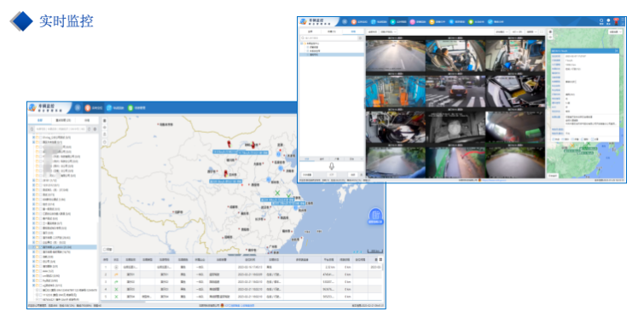Screen dimensions: 644x323
Task: Click gear icon beside the map window tree search
Action: [95, 129]
